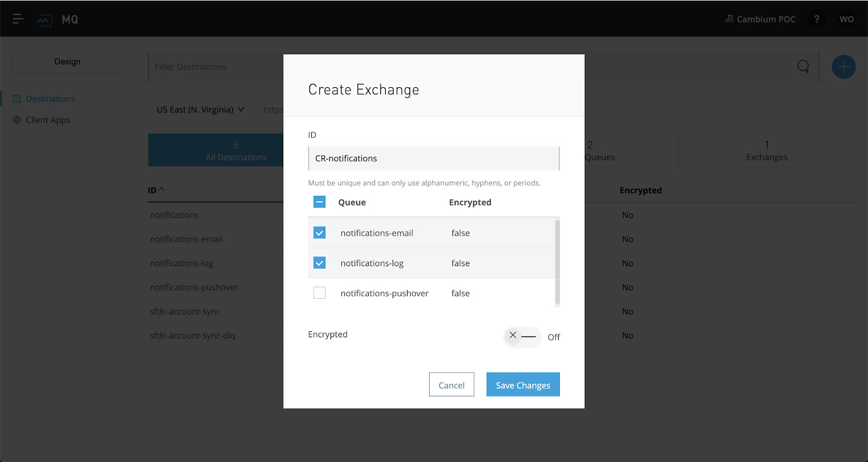Sort the list by ID column arrow
This screenshot has height=462, width=868.
click(x=161, y=190)
